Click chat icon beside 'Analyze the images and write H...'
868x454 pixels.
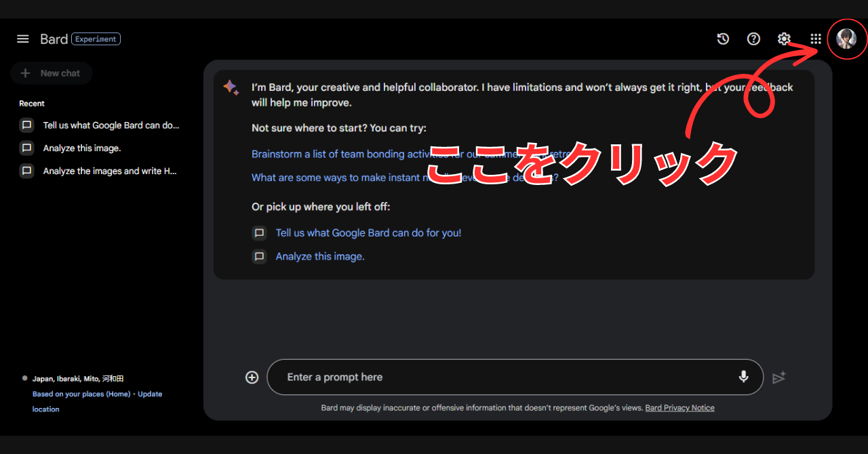26,171
